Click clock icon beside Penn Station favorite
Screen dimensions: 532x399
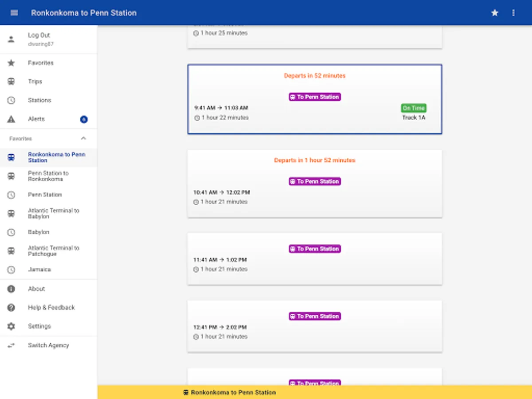point(11,195)
